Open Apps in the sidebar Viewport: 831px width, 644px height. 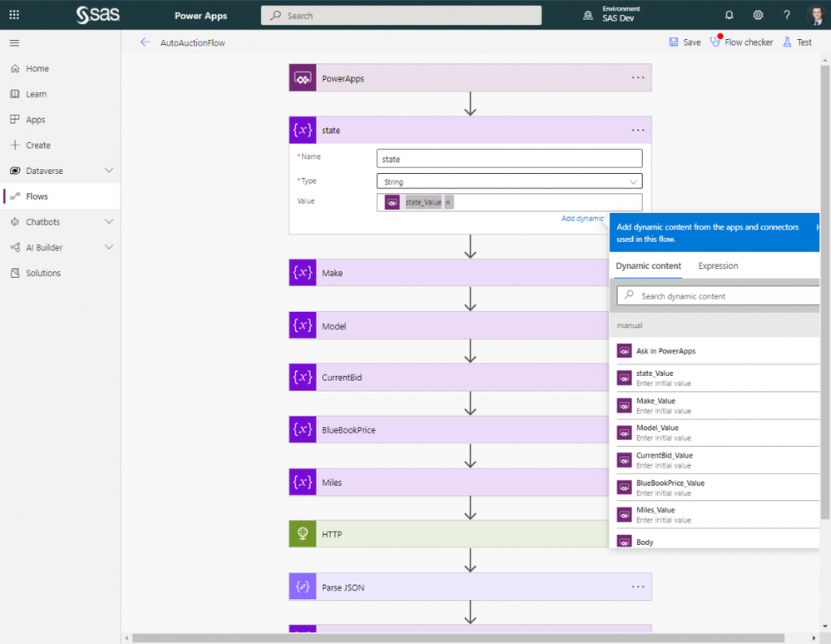click(x=60, y=119)
